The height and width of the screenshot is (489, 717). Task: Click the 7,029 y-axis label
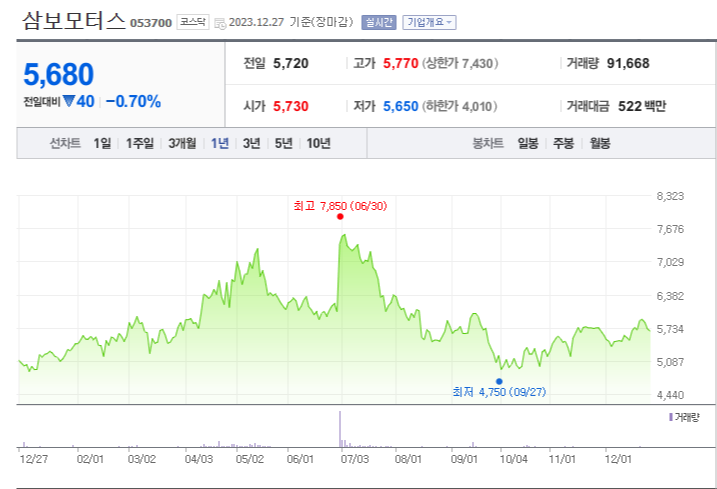coord(670,262)
